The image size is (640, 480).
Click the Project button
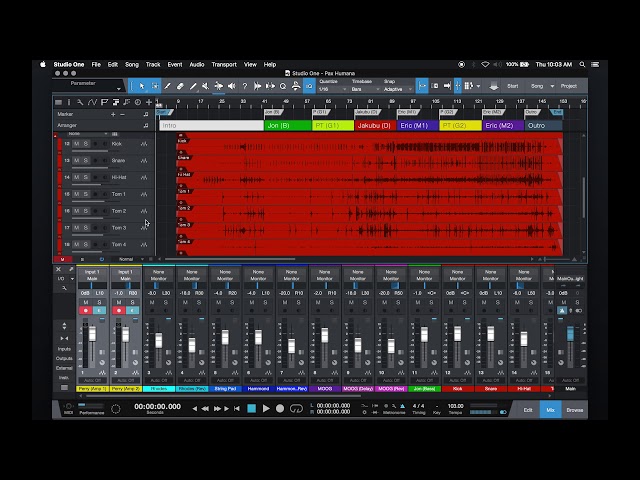point(569,86)
